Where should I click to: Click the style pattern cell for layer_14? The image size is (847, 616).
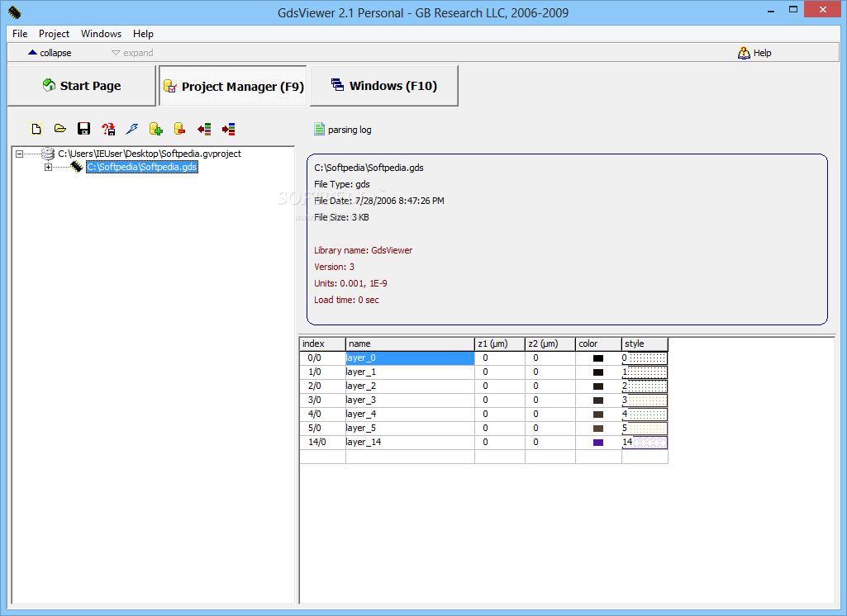click(645, 443)
